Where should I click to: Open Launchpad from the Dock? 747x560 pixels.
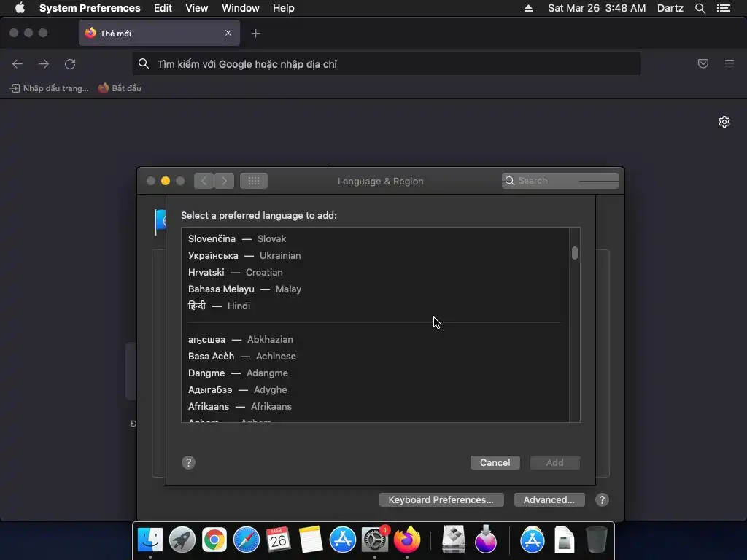point(182,540)
